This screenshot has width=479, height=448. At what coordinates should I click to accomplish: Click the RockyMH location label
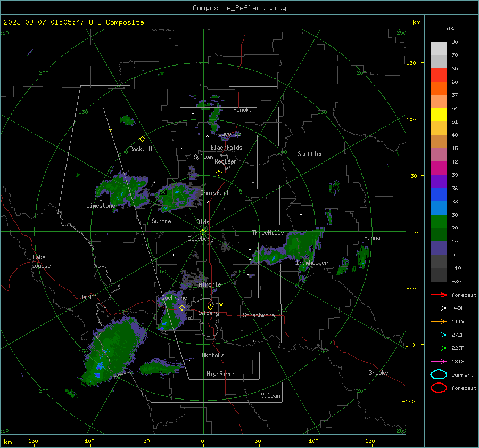click(141, 149)
